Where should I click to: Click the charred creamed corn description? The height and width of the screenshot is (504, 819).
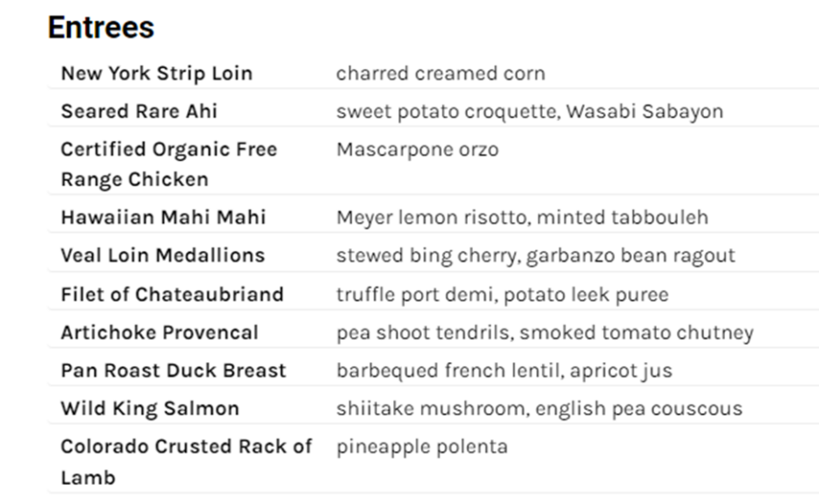click(x=440, y=73)
